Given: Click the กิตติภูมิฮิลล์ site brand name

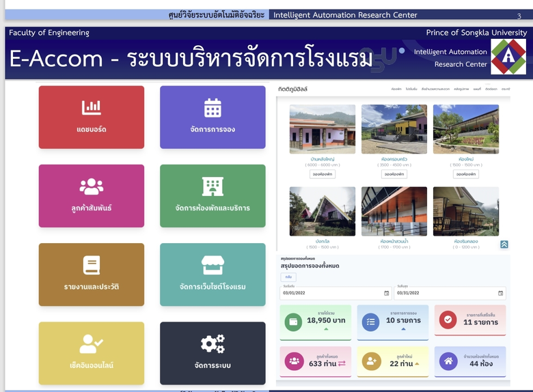Looking at the screenshot, I should 292,89.
